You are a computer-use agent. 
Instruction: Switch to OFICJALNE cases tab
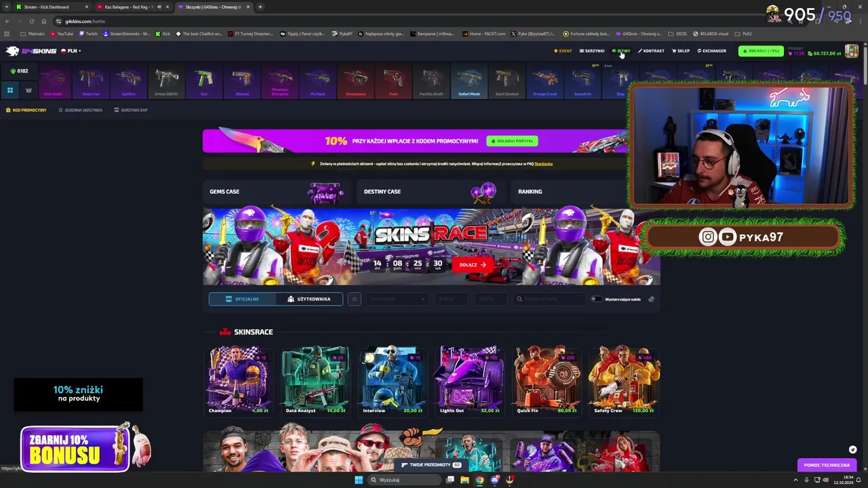click(243, 299)
